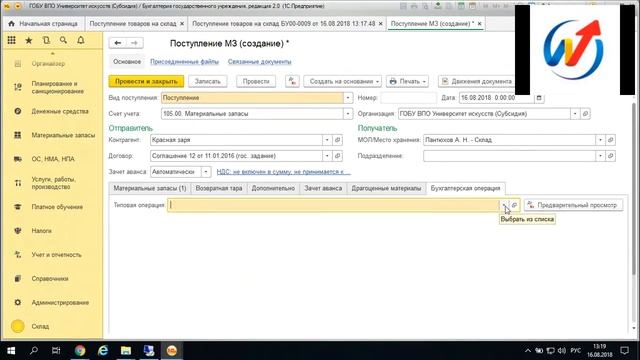
Task: Close the Поступление МЗ (создание) tab
Action: (480, 24)
